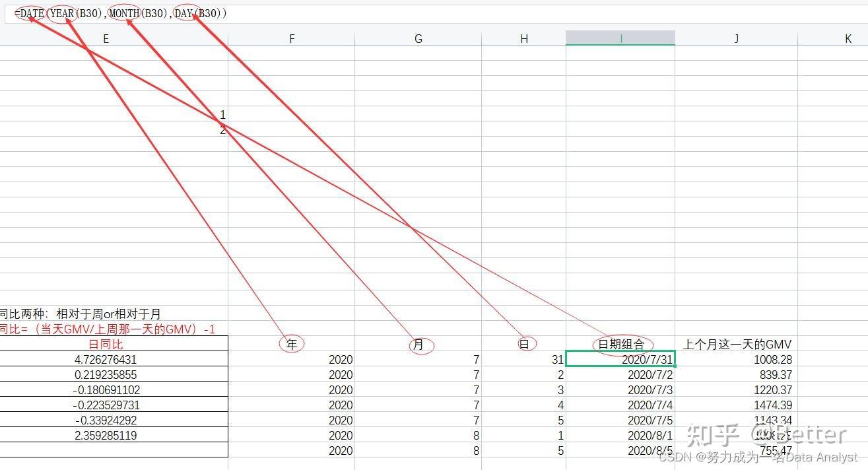The width and height of the screenshot is (868, 470).
Task: Click the formula bar with the DATE formula
Action: (436, 13)
